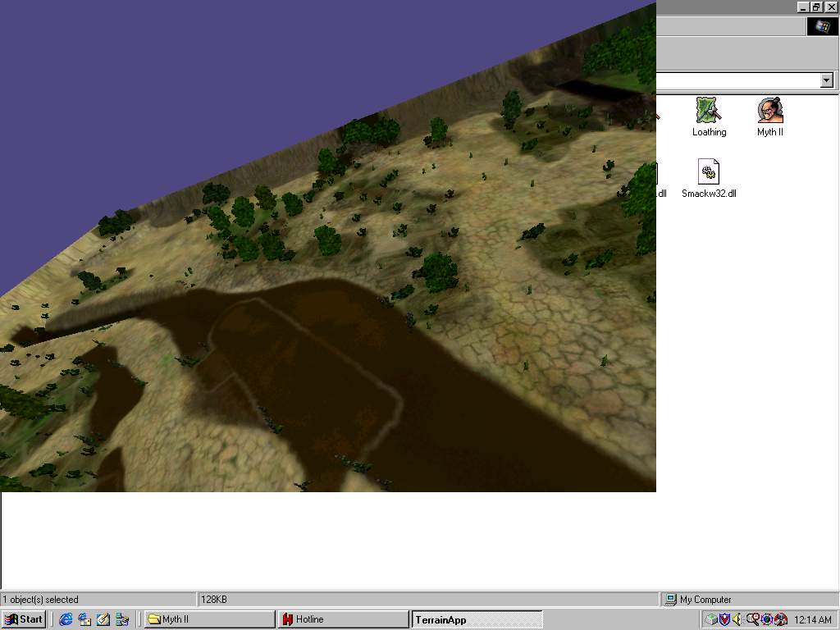Click the Windows logo throbber
The image size is (840, 630).
pos(822,26)
